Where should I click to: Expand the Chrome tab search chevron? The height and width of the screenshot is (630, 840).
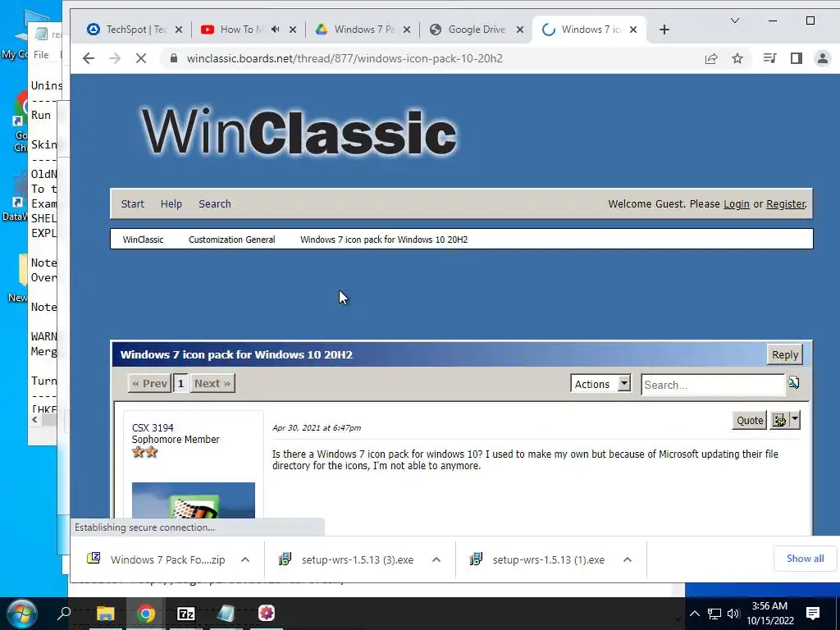735,21
